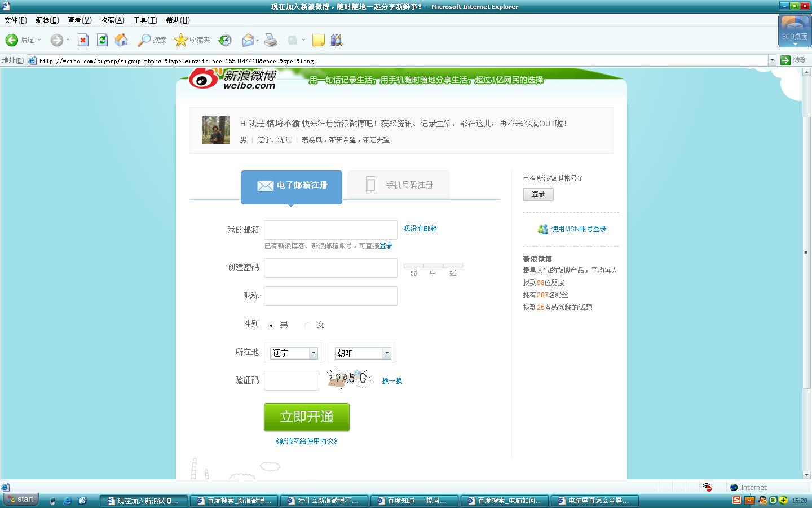The width and height of the screenshot is (812, 508).
Task: Open the 辽宁 province dropdown
Action: 314,353
